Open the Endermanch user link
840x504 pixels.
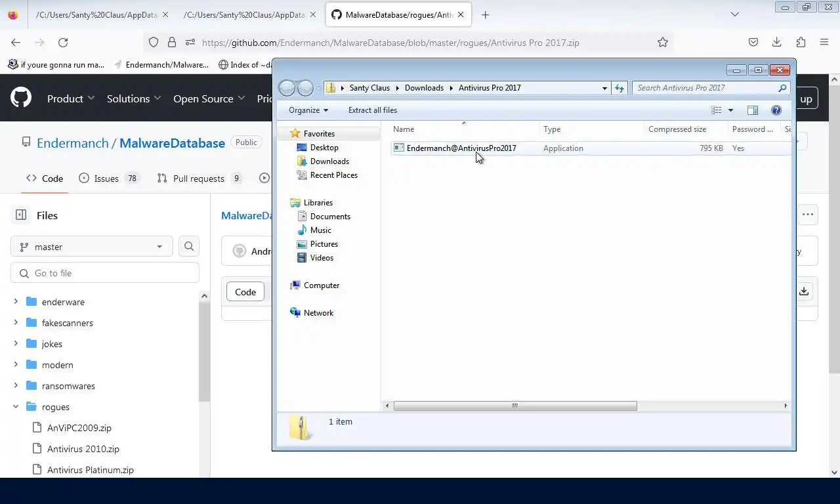point(73,143)
